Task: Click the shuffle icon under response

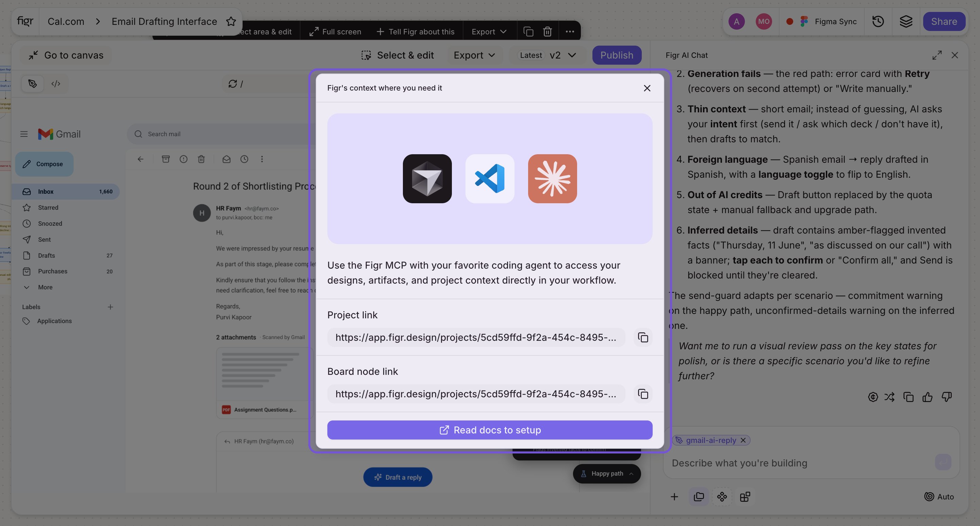Action: 889,397
